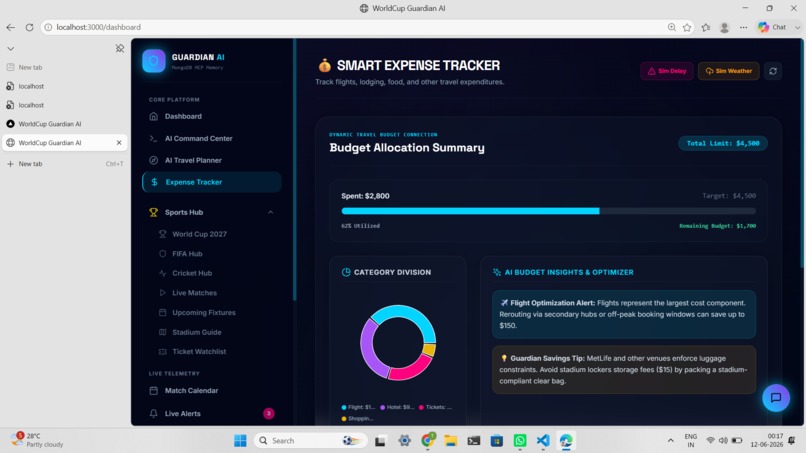Click the Sim Delay button
The width and height of the screenshot is (806, 453).
667,71
